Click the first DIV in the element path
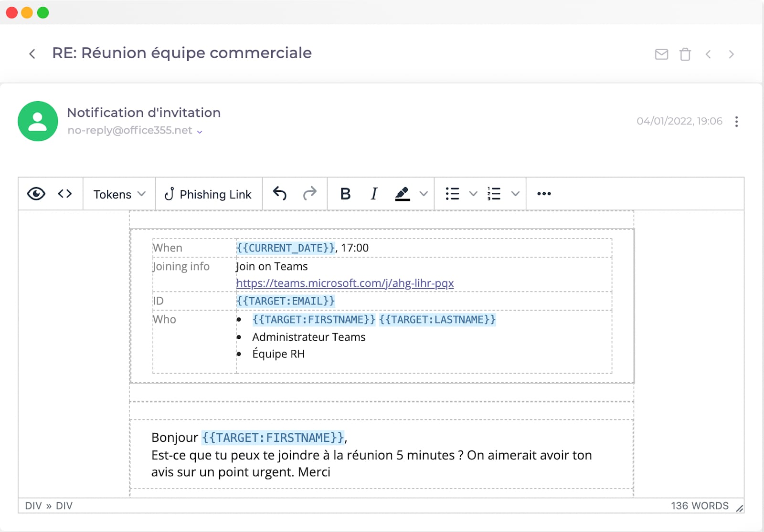This screenshot has height=532, width=764. tap(33, 506)
